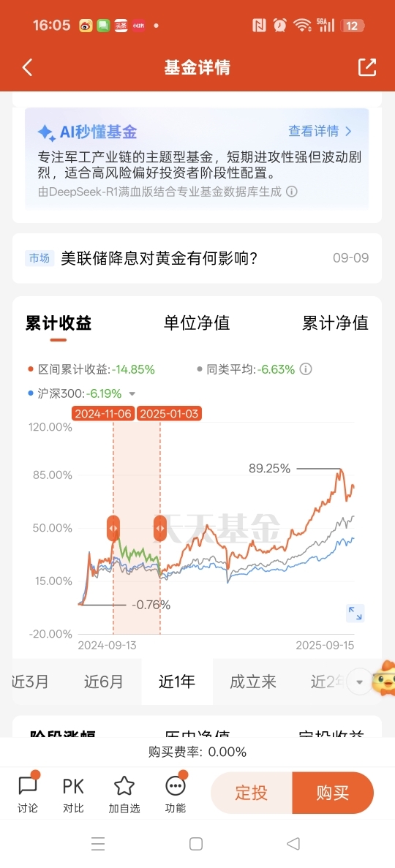This screenshot has width=395, height=868.
Task: Select the 近6月 time range
Action: click(104, 682)
